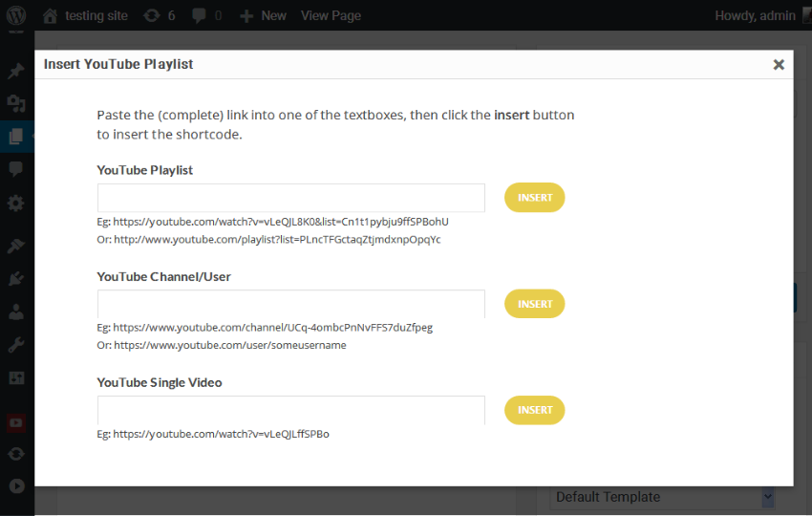Open Users person icon in sidebar
812x516 pixels.
(16, 312)
